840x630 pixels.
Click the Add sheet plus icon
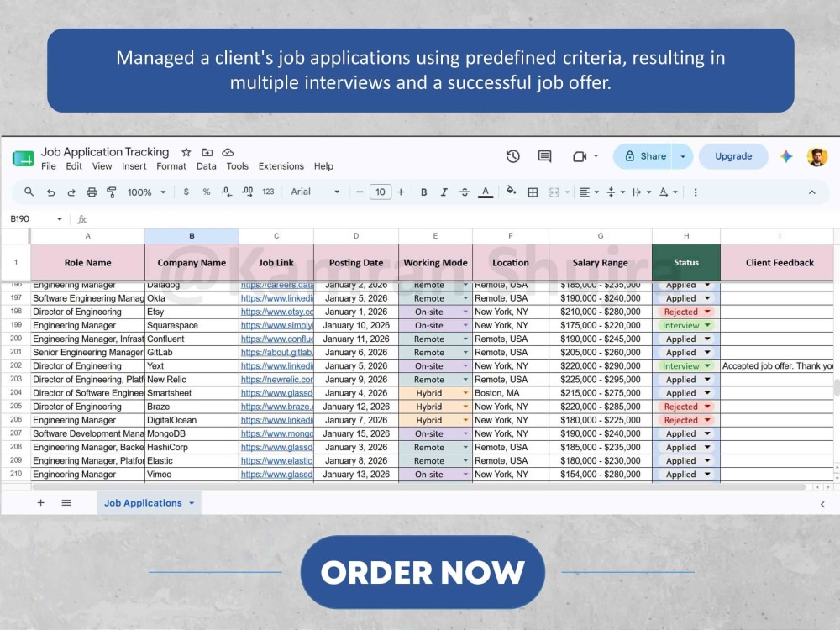pos(40,502)
